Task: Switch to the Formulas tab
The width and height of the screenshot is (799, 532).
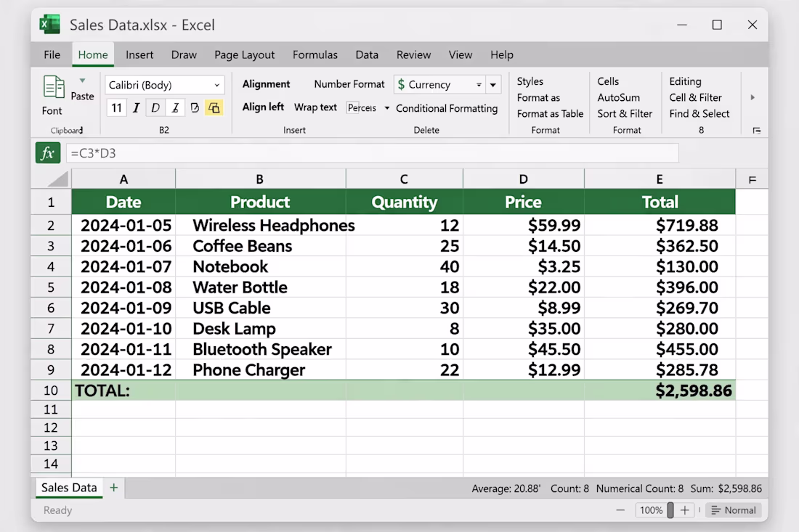Action: pyautogui.click(x=315, y=54)
